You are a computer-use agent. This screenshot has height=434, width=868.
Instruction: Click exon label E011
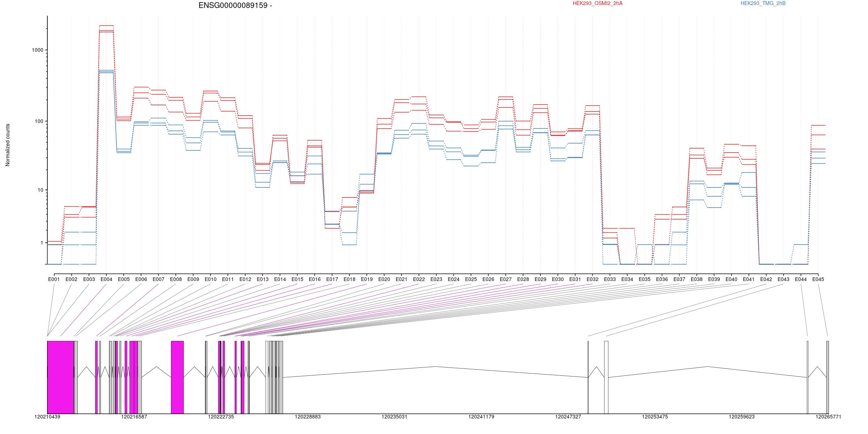click(x=228, y=279)
